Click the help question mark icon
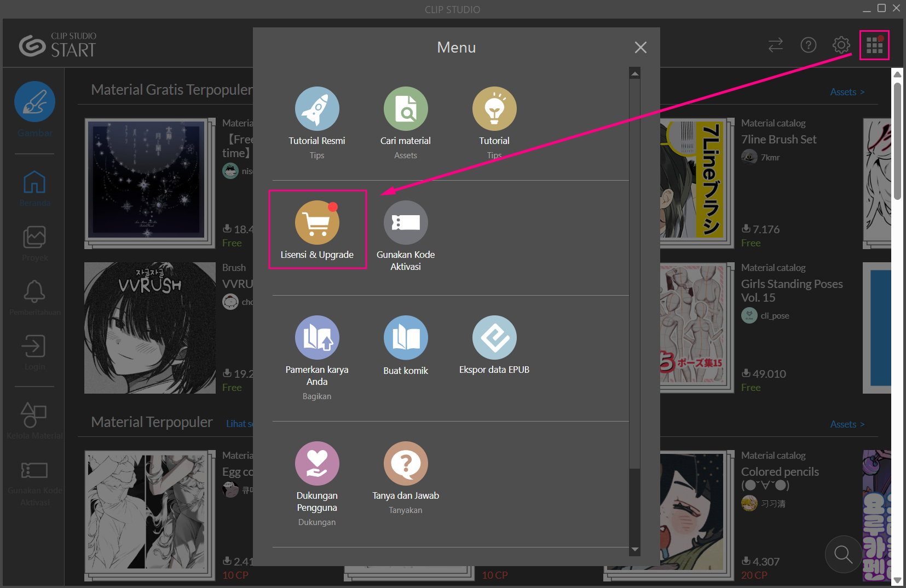906x588 pixels. pos(809,45)
